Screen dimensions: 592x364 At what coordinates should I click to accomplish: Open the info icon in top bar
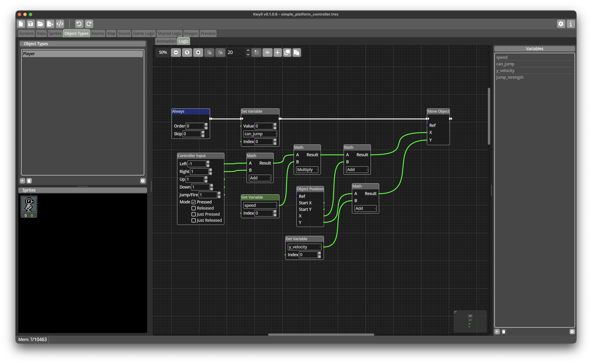point(570,24)
